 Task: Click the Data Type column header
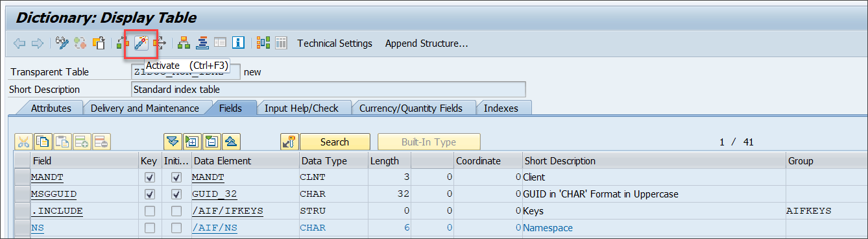click(x=333, y=160)
